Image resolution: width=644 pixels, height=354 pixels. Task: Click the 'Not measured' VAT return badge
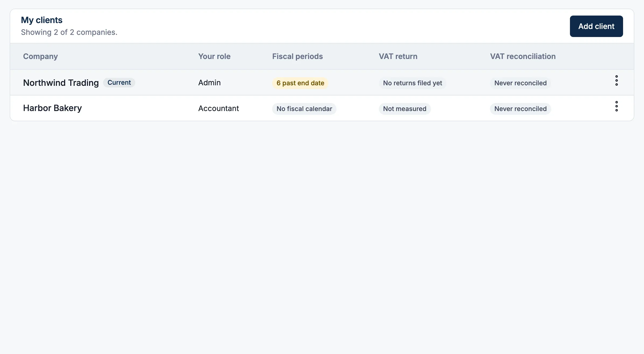tap(405, 109)
